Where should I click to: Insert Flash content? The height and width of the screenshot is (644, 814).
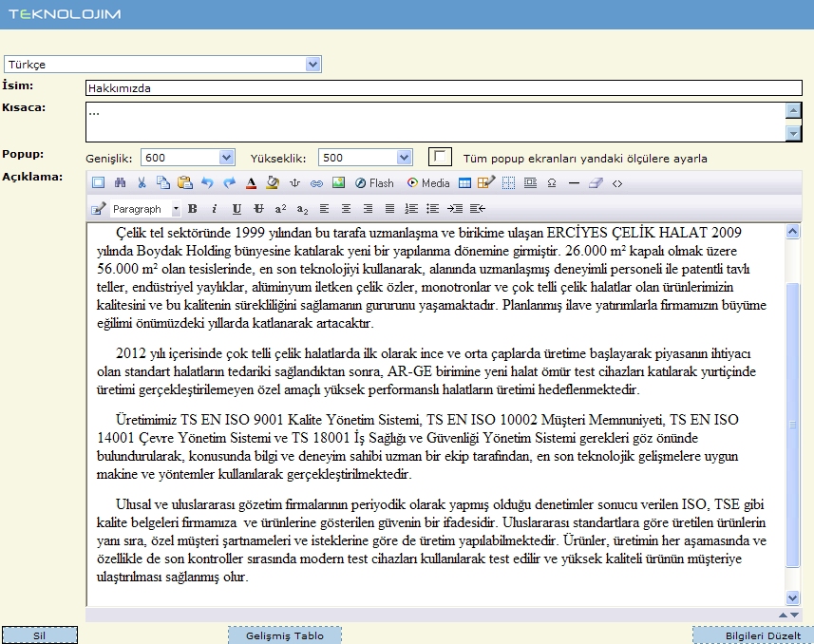[375, 182]
